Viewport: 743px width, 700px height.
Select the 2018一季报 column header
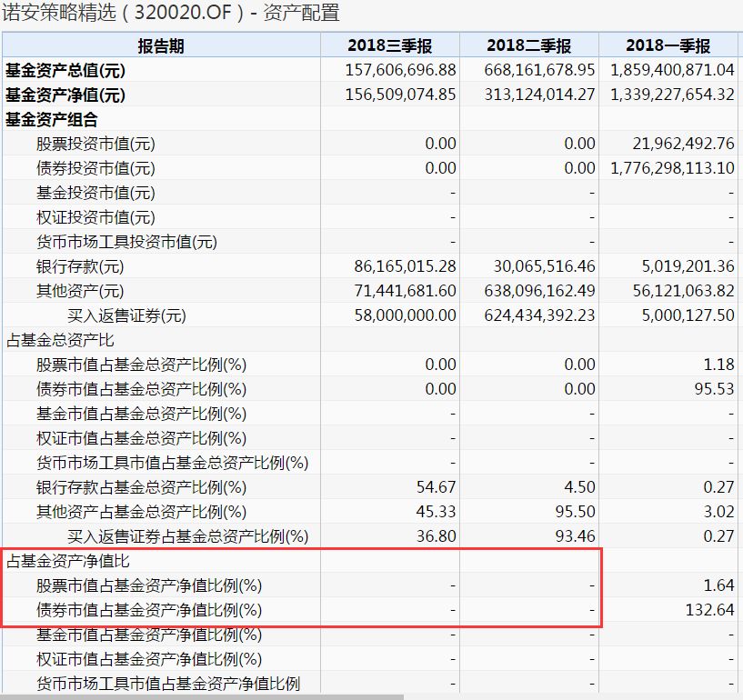click(x=668, y=46)
